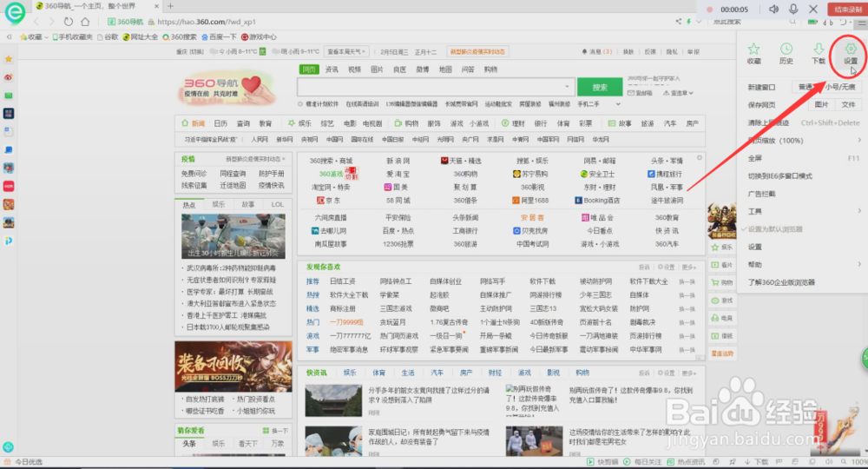
Task: Open 360搜索 bookmark
Action: [x=180, y=37]
